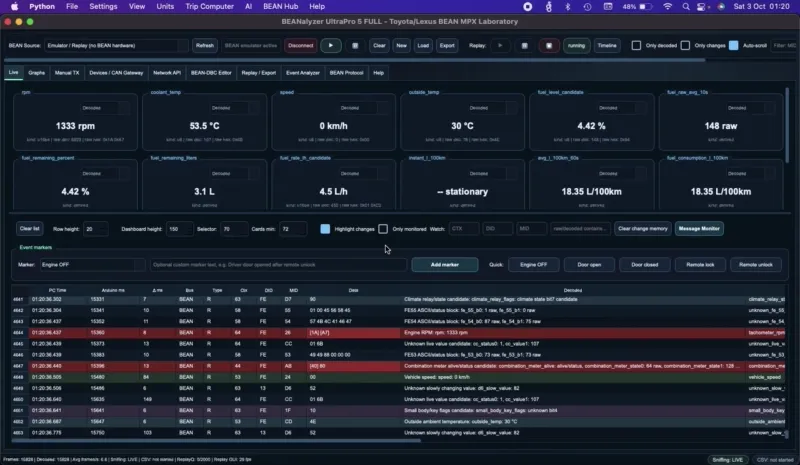The image size is (800, 465).
Task: Select the 'Outside ambient temperature' row
Action: (x=398, y=421)
